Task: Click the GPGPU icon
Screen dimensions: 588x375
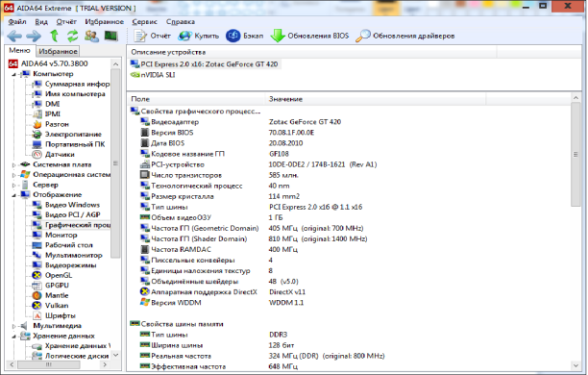Action: (37, 286)
